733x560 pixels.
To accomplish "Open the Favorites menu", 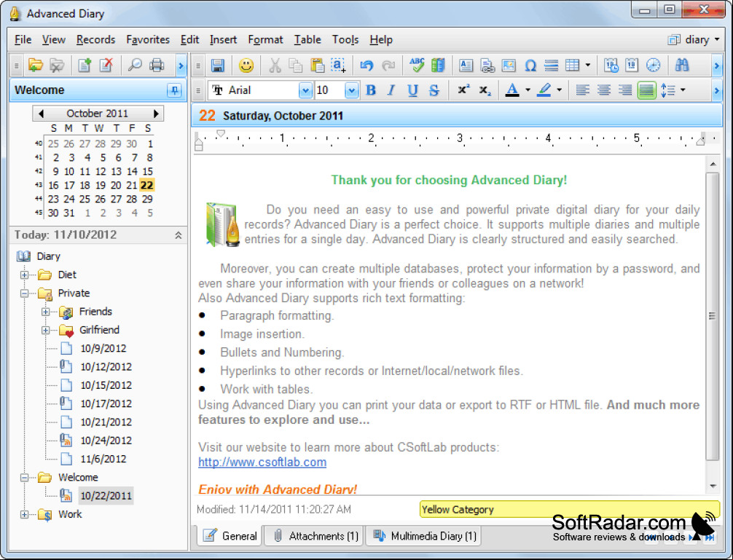I will 148,40.
